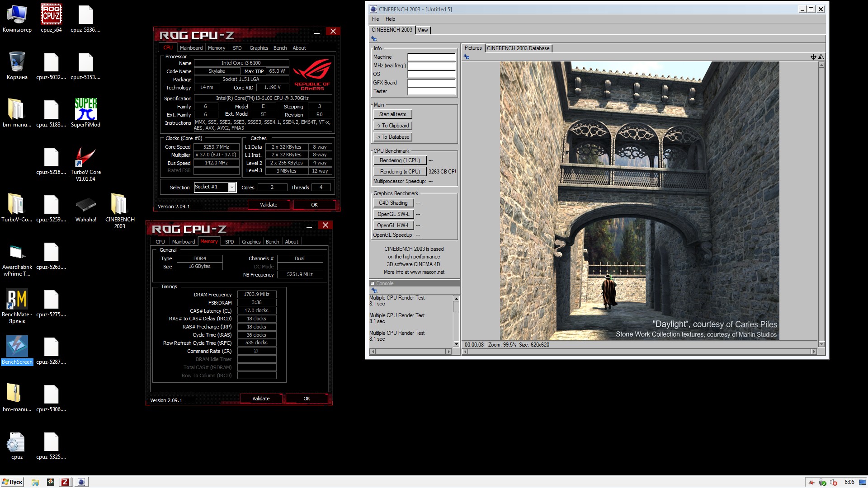Open the BenchMate shortcut icon
Viewport: 868px width, 488px height.
pos(17,306)
